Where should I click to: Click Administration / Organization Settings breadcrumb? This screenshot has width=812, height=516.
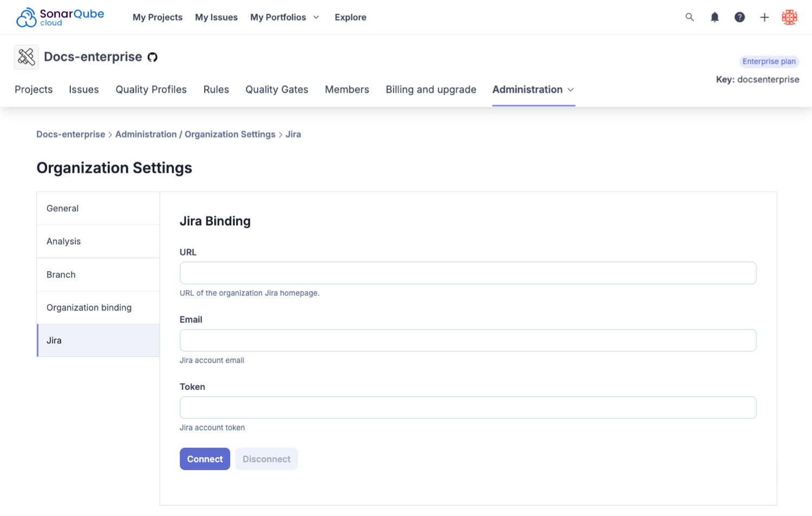[x=195, y=134]
